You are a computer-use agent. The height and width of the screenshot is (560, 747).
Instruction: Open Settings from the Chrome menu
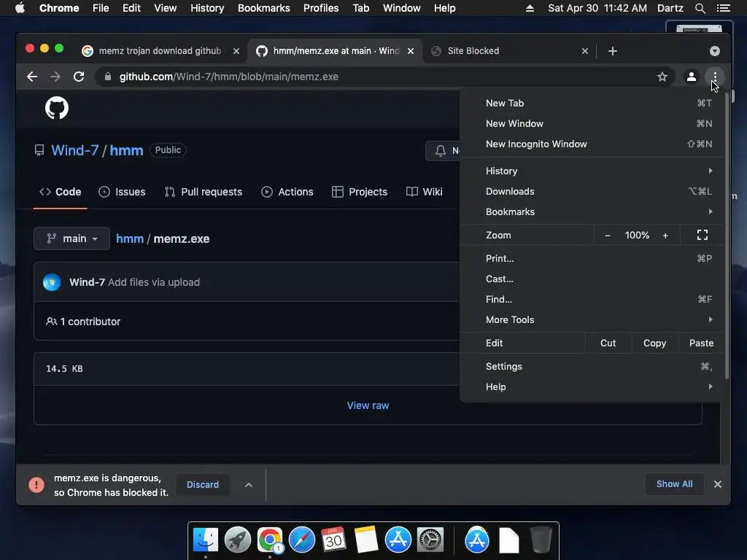pyautogui.click(x=592, y=366)
